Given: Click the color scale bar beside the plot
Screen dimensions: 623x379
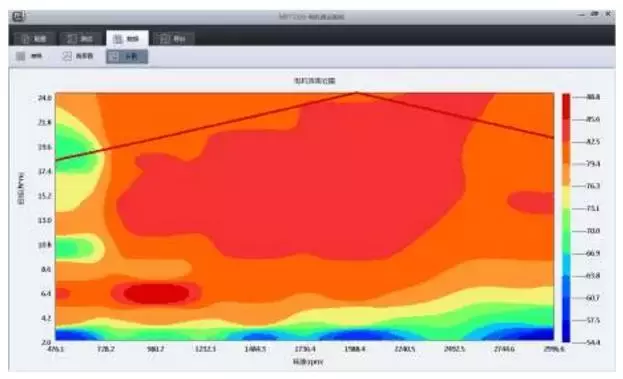Looking at the screenshot, I should [566, 217].
